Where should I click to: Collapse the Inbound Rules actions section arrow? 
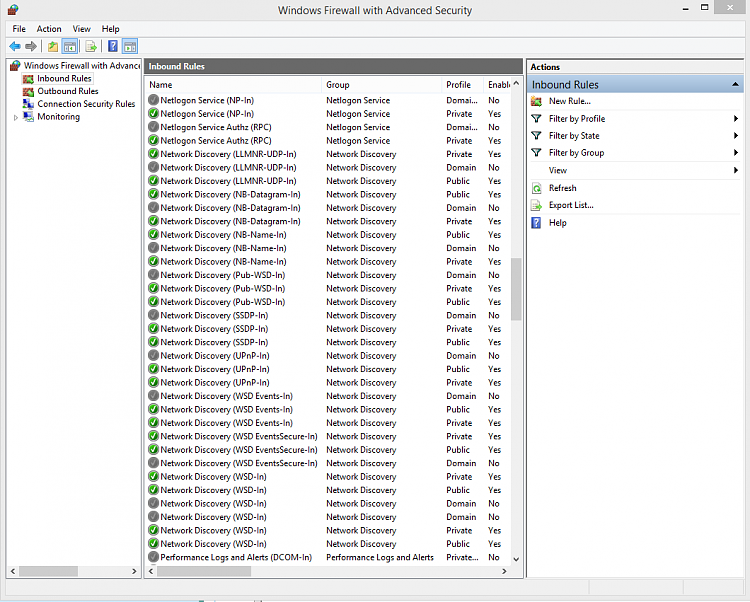pos(735,85)
